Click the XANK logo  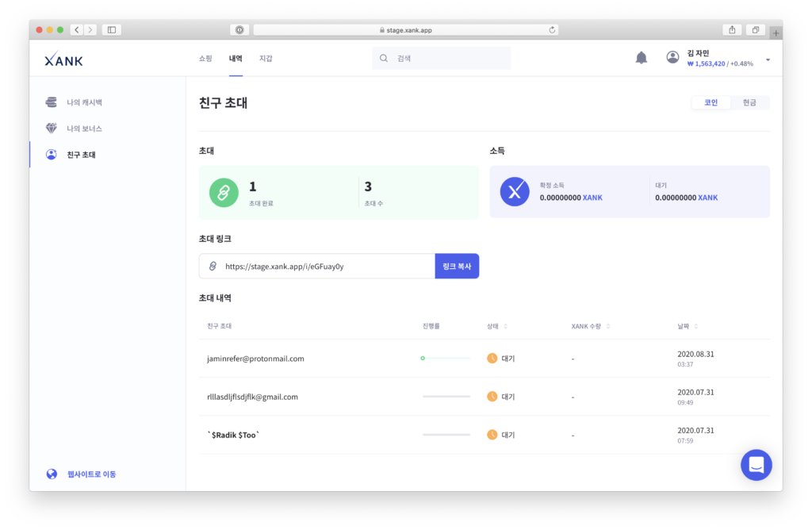pos(63,60)
